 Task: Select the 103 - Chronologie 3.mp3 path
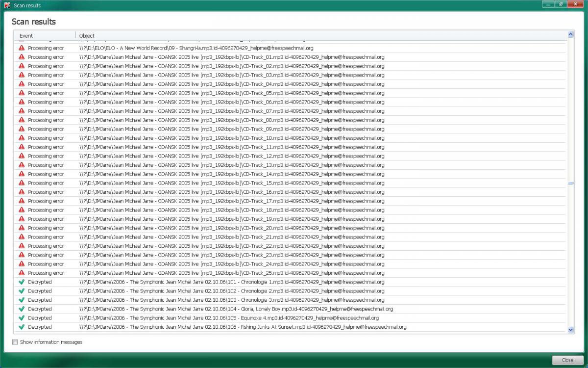[x=232, y=300]
